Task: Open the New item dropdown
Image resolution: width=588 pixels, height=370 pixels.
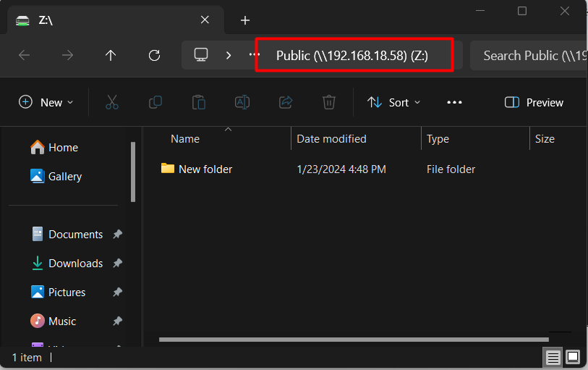Action: point(46,102)
